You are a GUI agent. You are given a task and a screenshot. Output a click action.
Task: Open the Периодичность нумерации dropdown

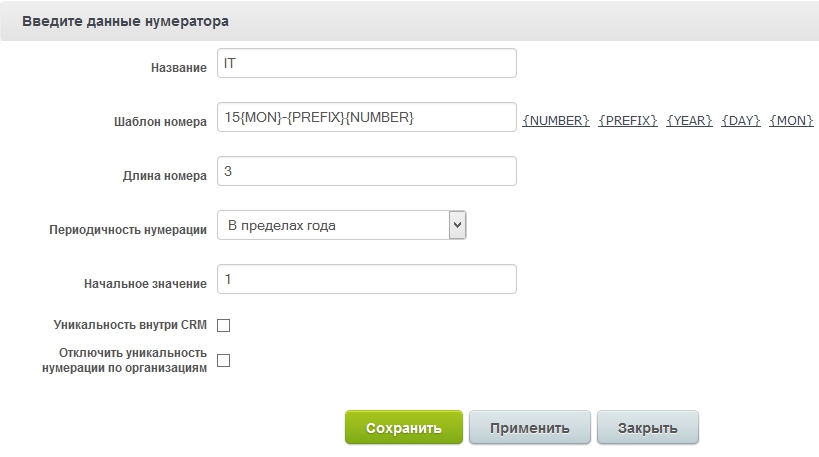click(x=342, y=226)
